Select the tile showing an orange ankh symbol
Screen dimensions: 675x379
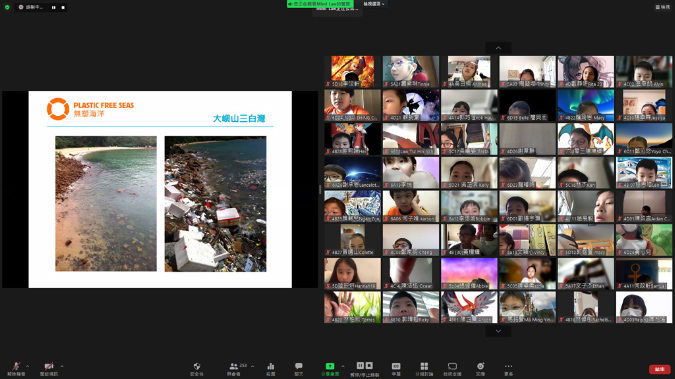point(644,273)
